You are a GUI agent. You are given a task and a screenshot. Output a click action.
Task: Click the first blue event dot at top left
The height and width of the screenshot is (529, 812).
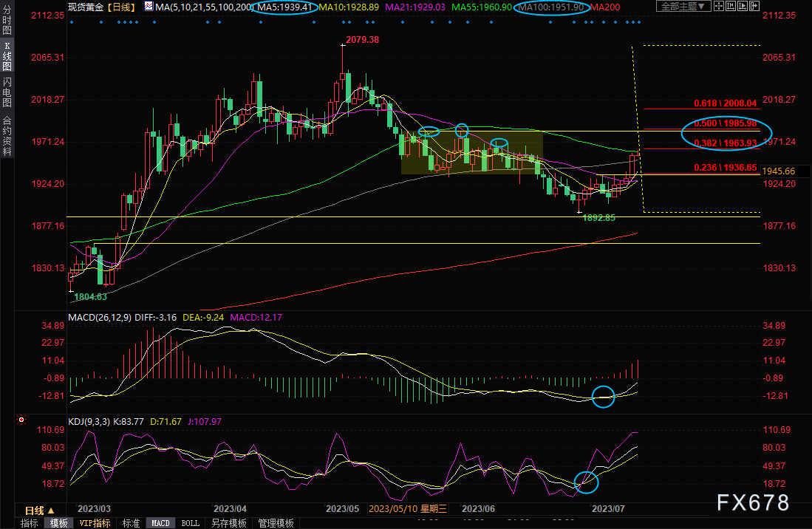tap(72, 22)
